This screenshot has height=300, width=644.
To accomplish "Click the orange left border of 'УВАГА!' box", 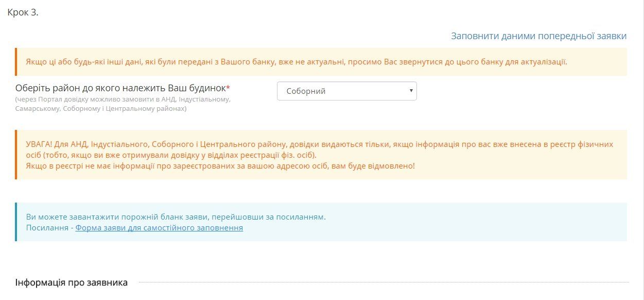I will point(16,155).
